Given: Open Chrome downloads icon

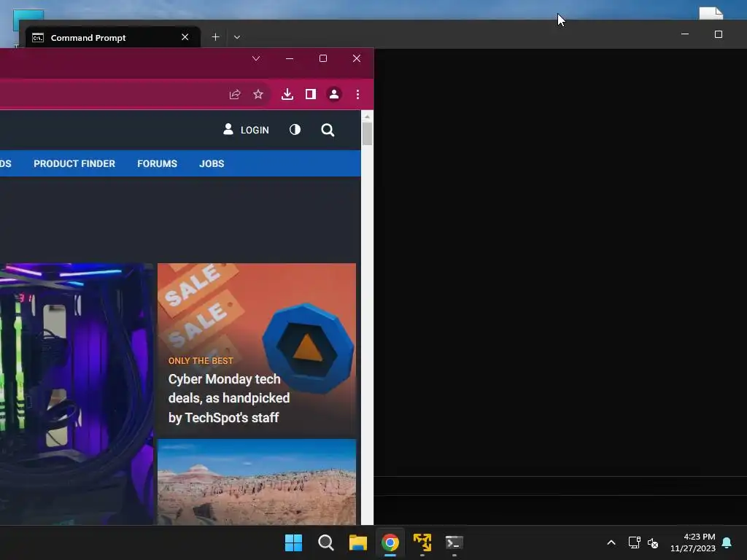Looking at the screenshot, I should pyautogui.click(x=287, y=94).
